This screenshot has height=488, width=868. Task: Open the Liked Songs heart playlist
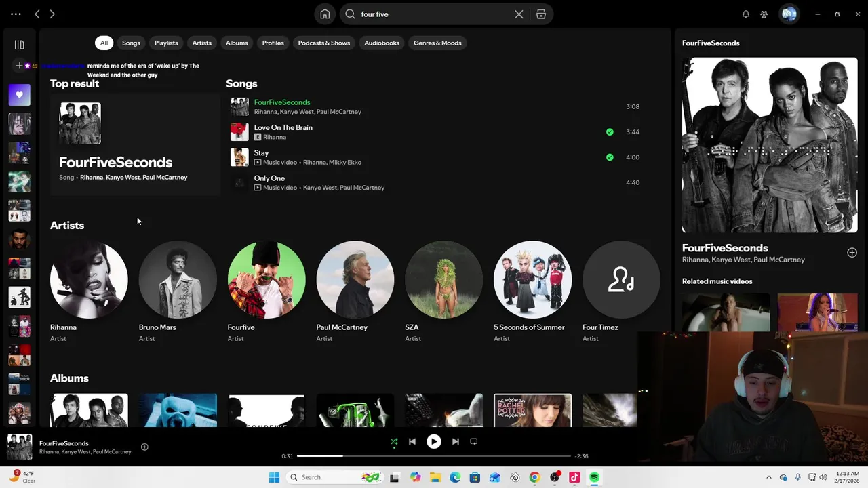click(x=19, y=95)
